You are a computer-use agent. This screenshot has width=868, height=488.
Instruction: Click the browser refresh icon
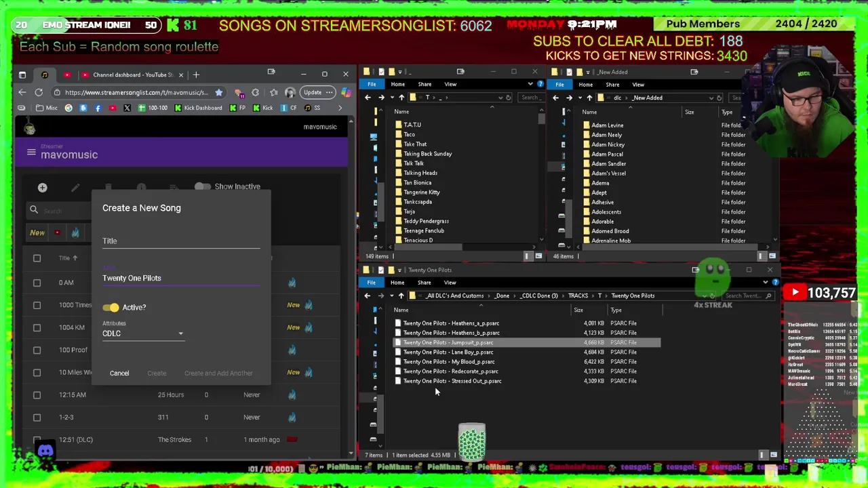point(39,92)
